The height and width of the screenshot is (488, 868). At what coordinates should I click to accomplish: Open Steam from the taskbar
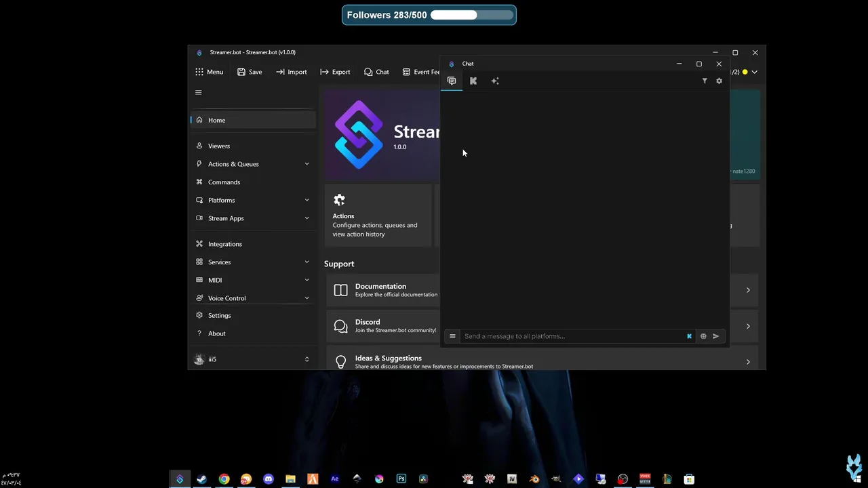point(202,479)
